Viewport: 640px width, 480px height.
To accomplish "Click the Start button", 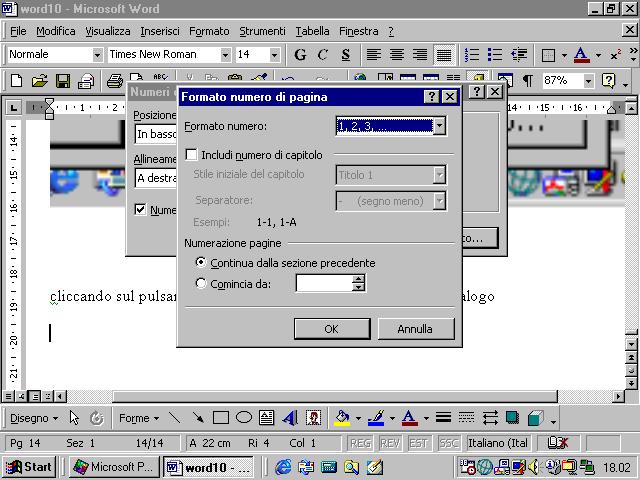I will (29, 467).
